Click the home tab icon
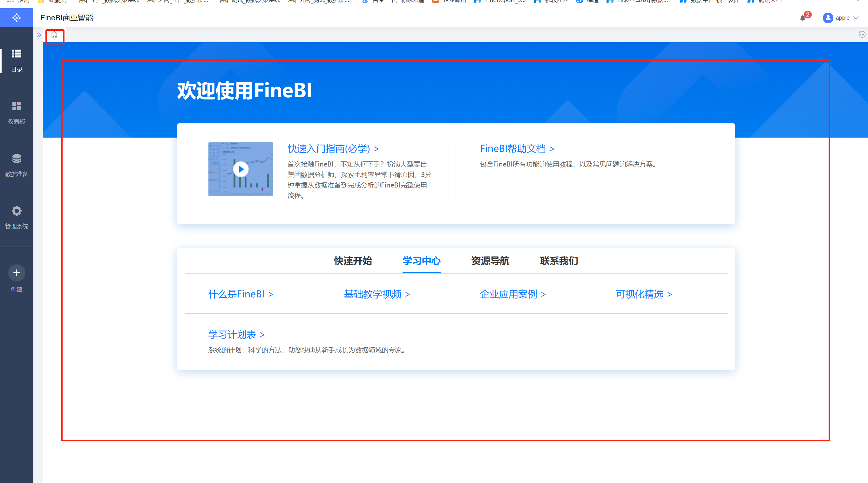Screen dimensions: 868x483 (54, 35)
